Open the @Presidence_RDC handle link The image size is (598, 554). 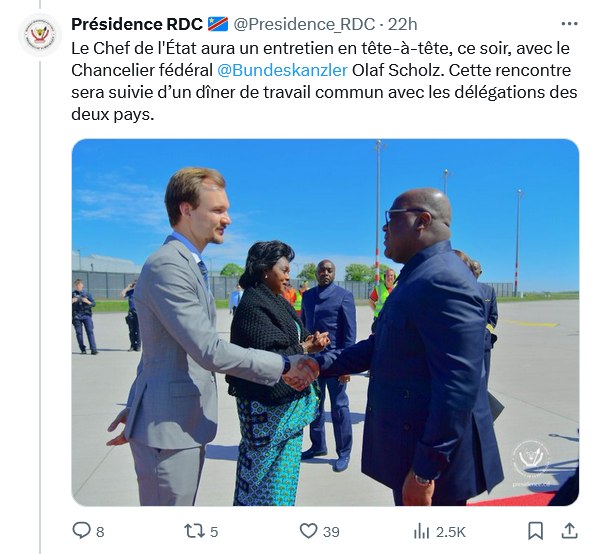tap(304, 24)
